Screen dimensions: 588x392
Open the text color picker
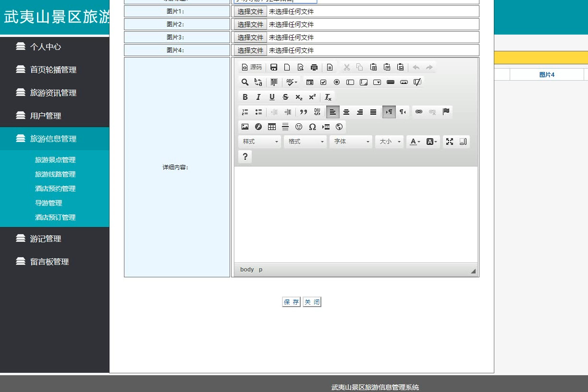tap(415, 142)
